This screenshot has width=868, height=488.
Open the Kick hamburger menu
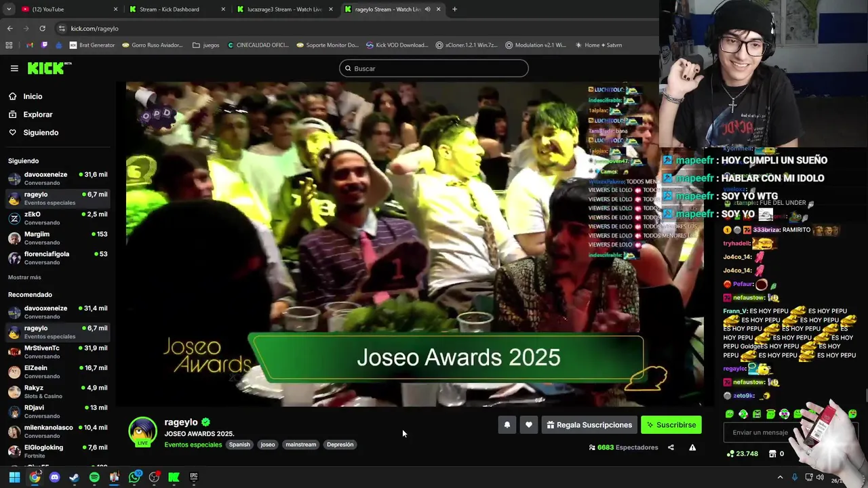pyautogui.click(x=14, y=68)
